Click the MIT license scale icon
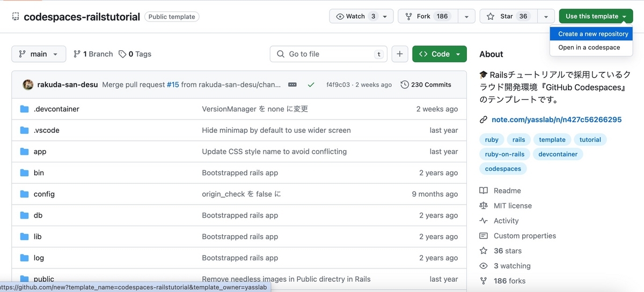 coord(484,206)
